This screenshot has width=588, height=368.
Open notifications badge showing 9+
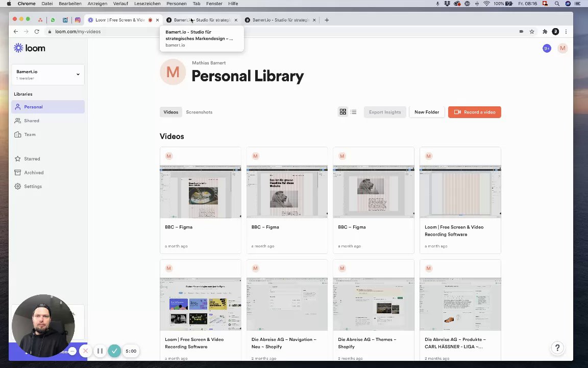(547, 49)
